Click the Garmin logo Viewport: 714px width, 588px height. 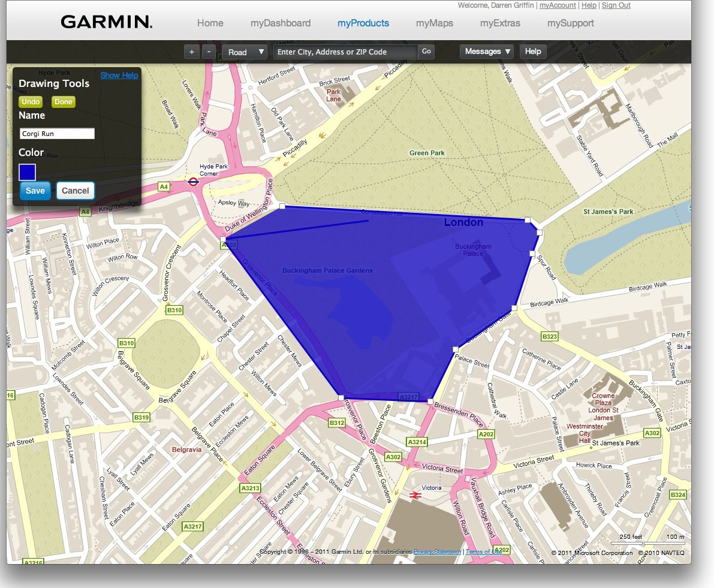coord(107,22)
